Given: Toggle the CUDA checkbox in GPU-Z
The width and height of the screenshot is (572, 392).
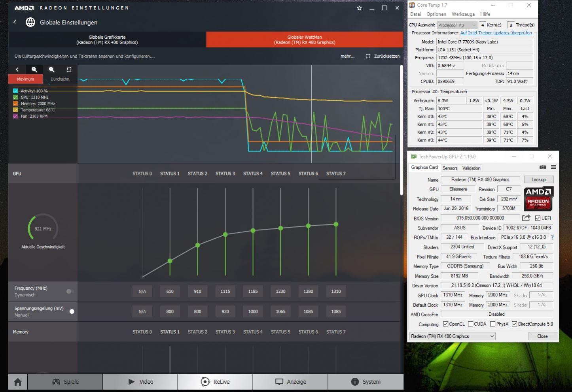Looking at the screenshot, I should pos(470,324).
